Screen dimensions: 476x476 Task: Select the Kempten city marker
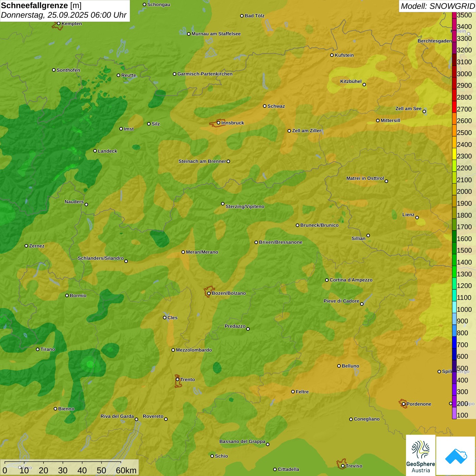58,23
